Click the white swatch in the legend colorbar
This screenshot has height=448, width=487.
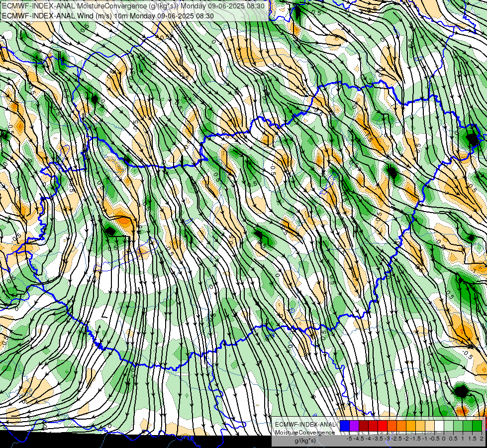click(439, 426)
